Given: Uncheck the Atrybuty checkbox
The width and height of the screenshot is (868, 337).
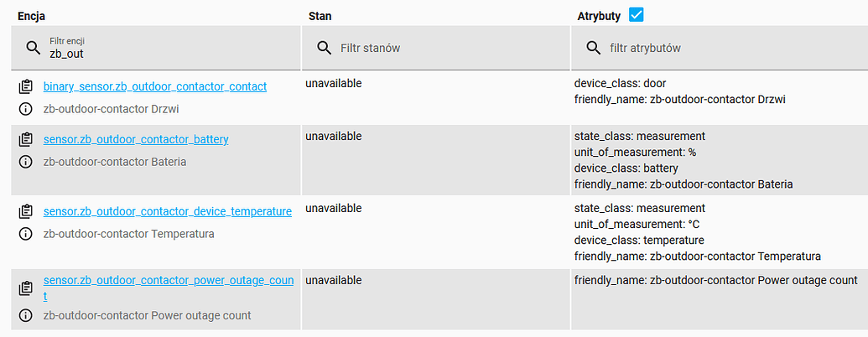Looking at the screenshot, I should 637,15.
